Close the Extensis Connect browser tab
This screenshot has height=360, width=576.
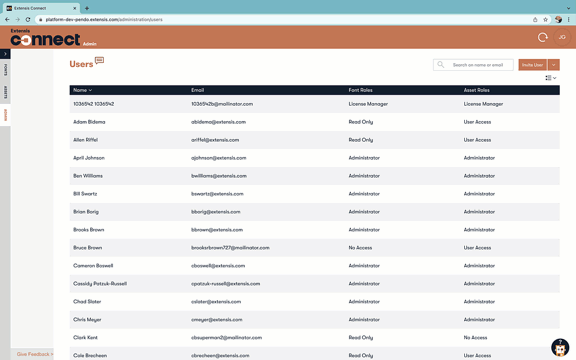pyautogui.click(x=75, y=8)
